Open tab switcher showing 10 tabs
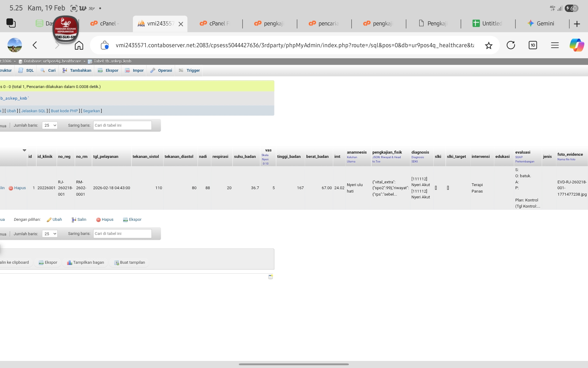The image size is (588, 368). (533, 45)
